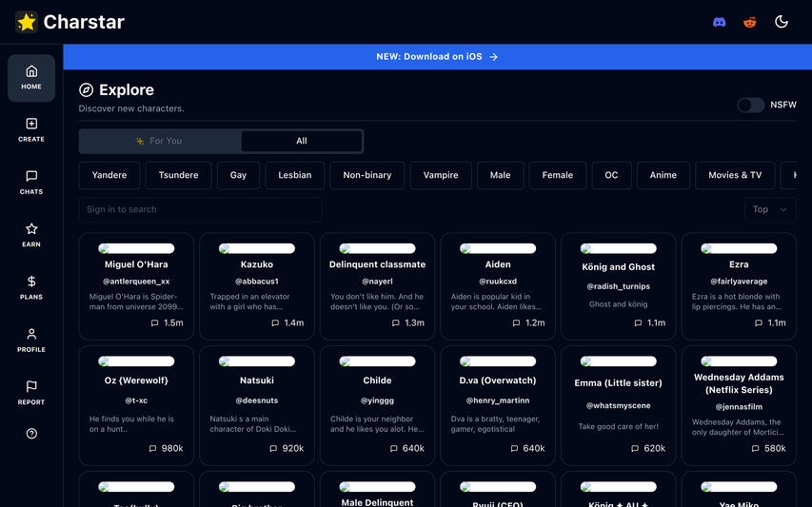Image resolution: width=812 pixels, height=507 pixels.
Task: Open the Earn star icon
Action: (x=31, y=235)
